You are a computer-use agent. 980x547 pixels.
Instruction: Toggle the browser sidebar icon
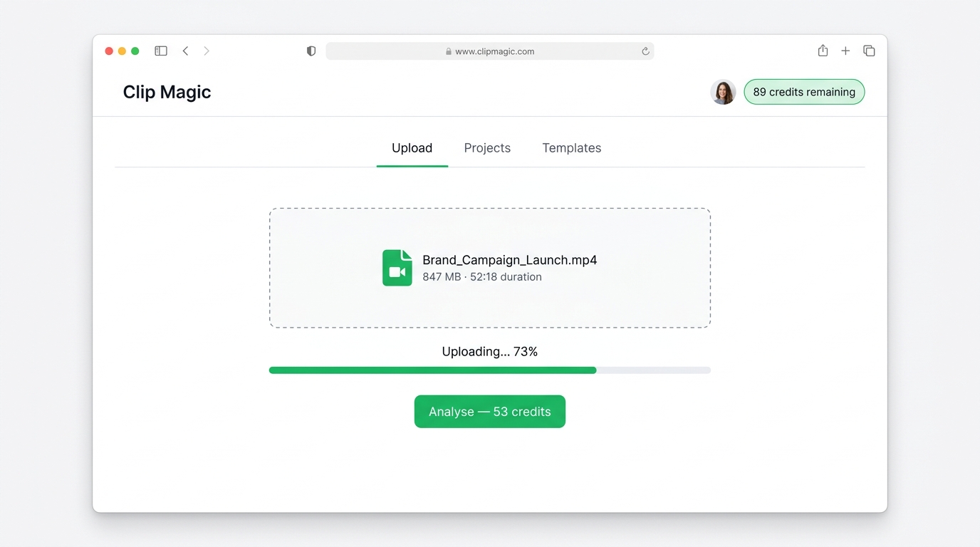click(x=161, y=51)
